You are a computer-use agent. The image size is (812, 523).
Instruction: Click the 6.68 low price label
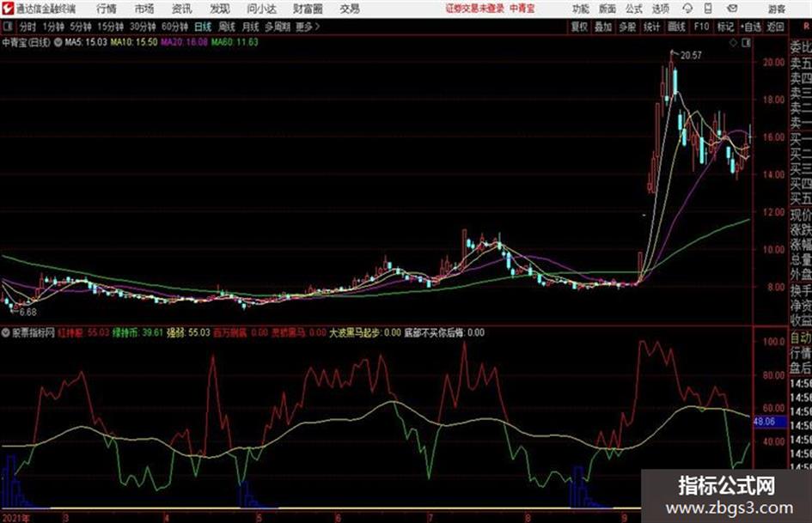[28, 313]
